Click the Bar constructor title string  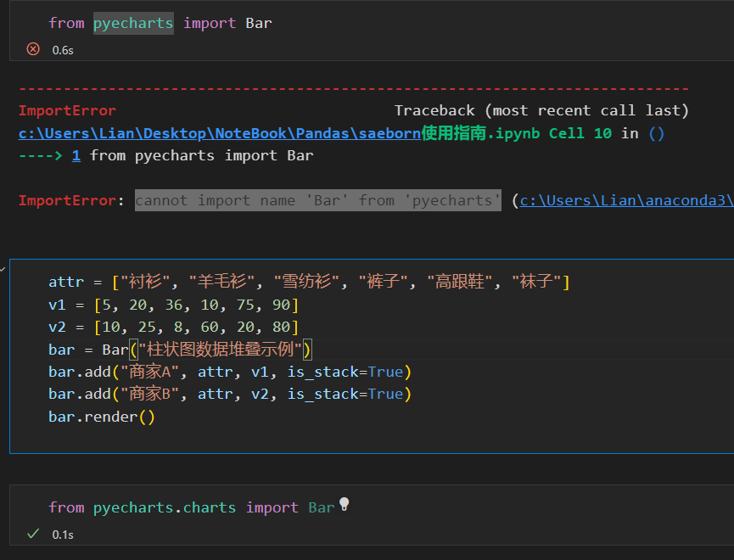click(x=220, y=350)
